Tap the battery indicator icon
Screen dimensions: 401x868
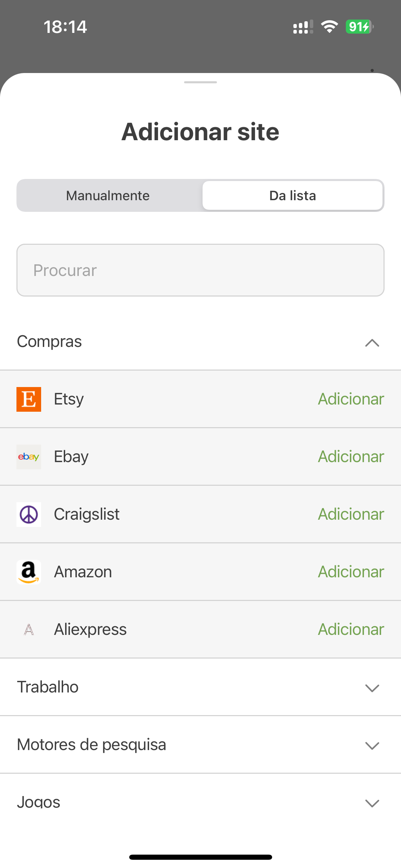pos(360,27)
